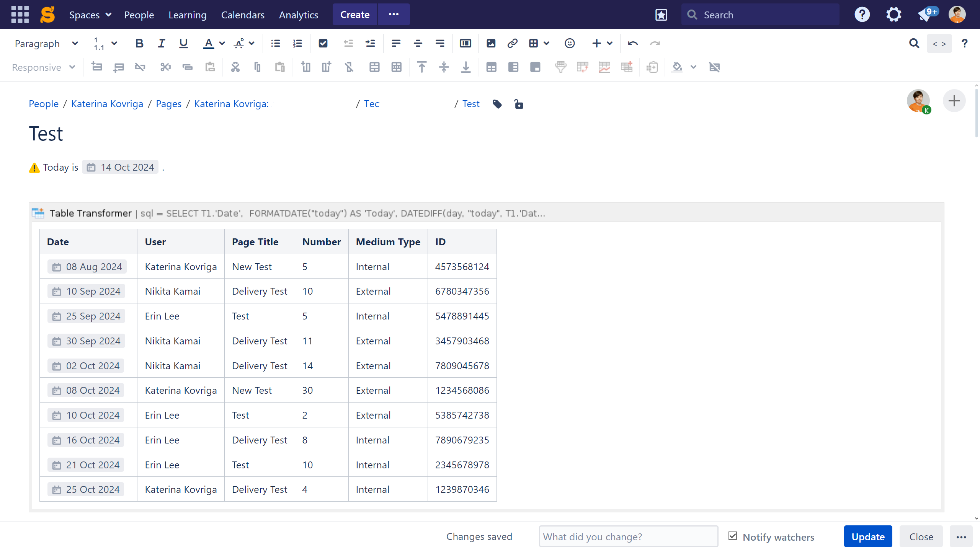Open the Calendars menu item
This screenshot has width=980, height=551.
pyautogui.click(x=243, y=15)
